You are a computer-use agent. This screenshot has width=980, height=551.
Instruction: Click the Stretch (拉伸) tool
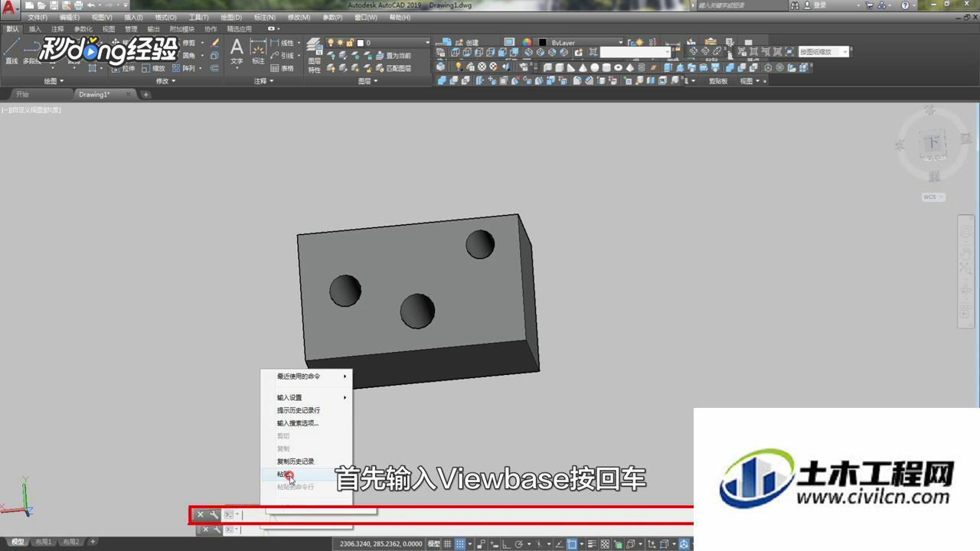click(122, 68)
